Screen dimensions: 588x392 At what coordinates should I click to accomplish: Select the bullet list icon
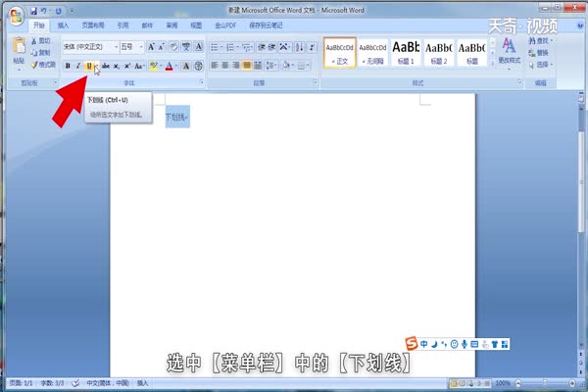[216, 46]
